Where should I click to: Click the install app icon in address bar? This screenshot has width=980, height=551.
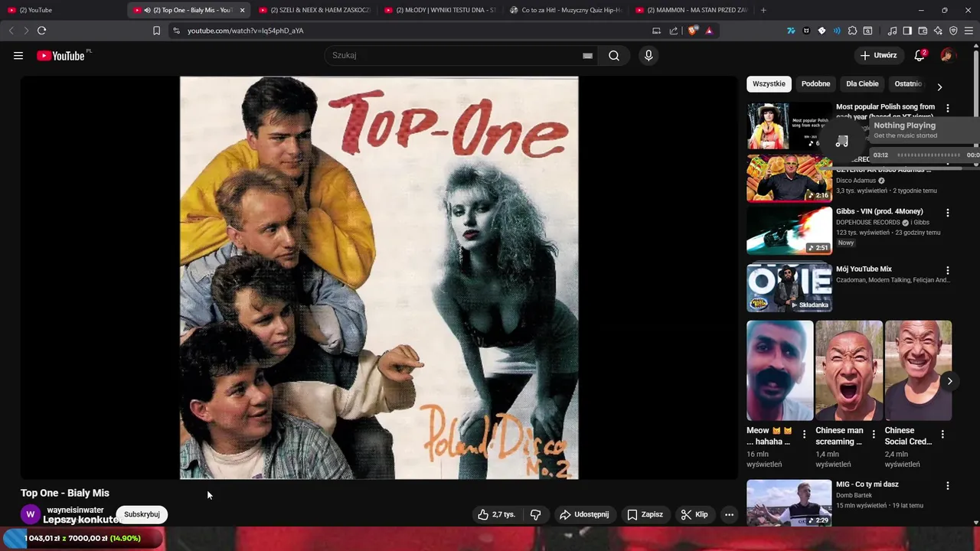656,31
